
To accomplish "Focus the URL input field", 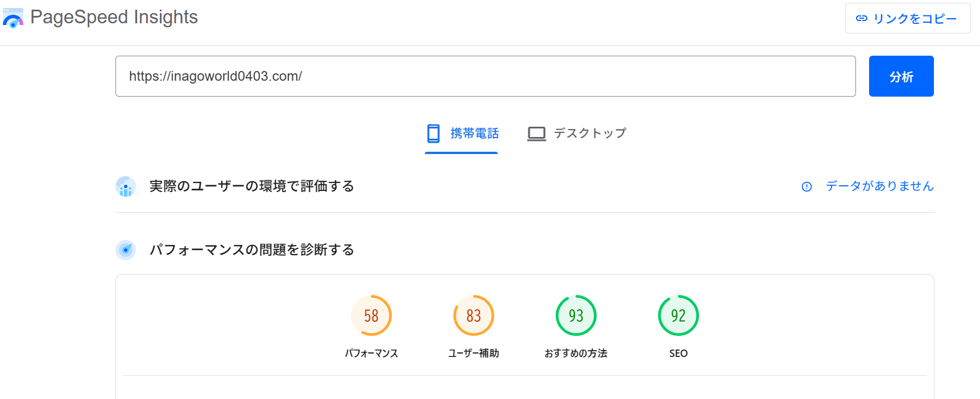I will click(x=485, y=76).
